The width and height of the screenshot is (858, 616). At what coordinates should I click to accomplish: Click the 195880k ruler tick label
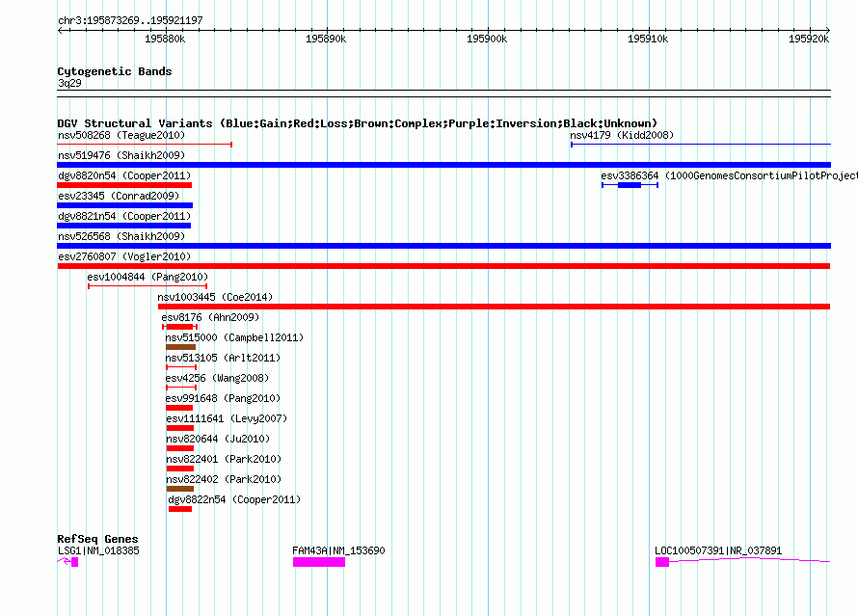coord(165,39)
